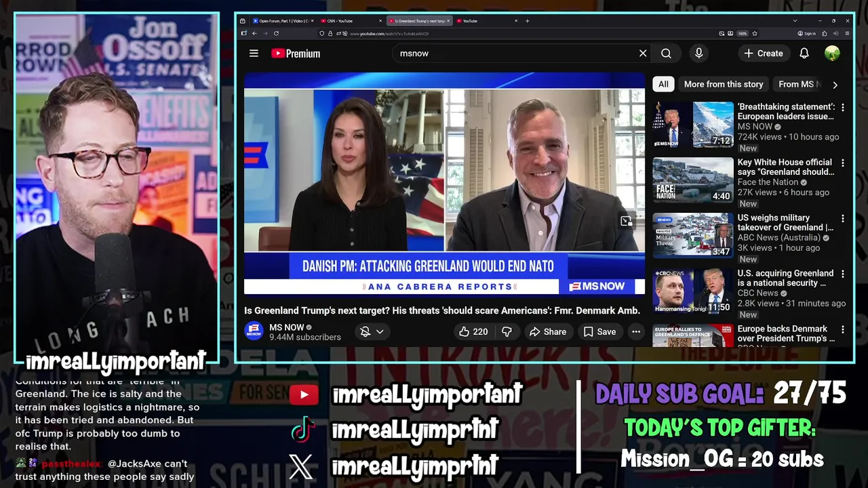This screenshot has width=868, height=488.
Task: Show more filter chips with right arrow
Action: pos(835,85)
